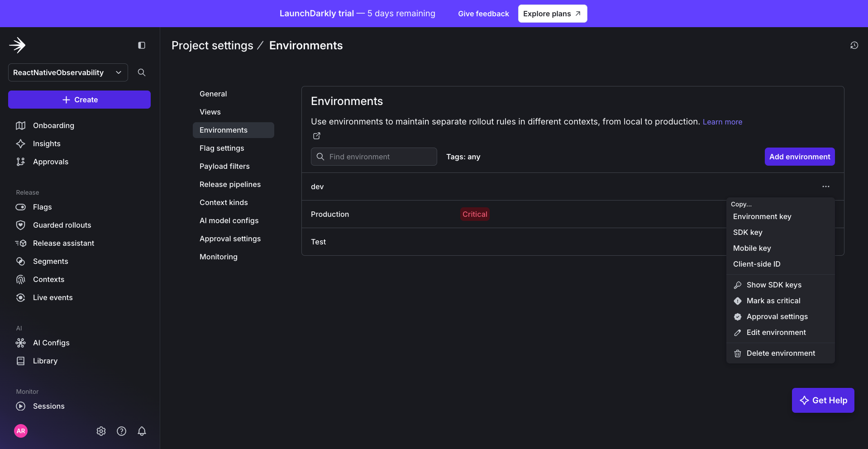Open the Tags: any filter
The height and width of the screenshot is (449, 868).
click(463, 157)
